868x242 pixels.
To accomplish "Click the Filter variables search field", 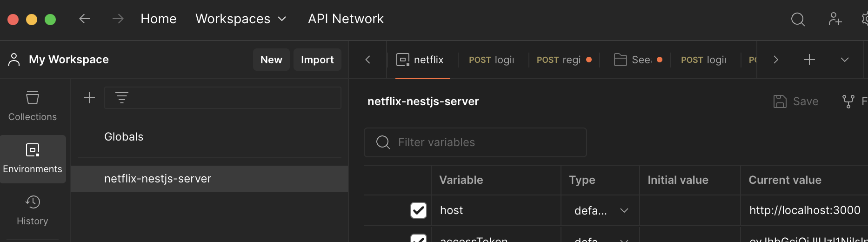I will [x=475, y=142].
